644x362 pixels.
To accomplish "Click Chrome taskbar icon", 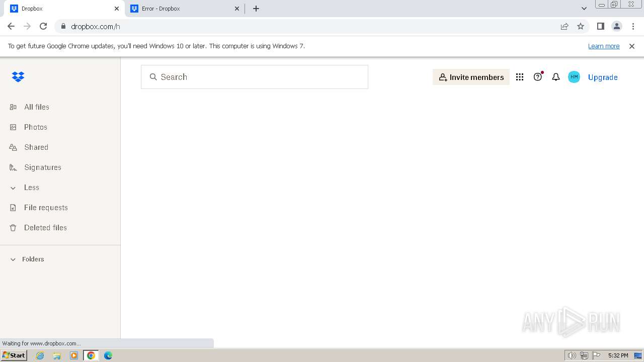I will pos(91,355).
